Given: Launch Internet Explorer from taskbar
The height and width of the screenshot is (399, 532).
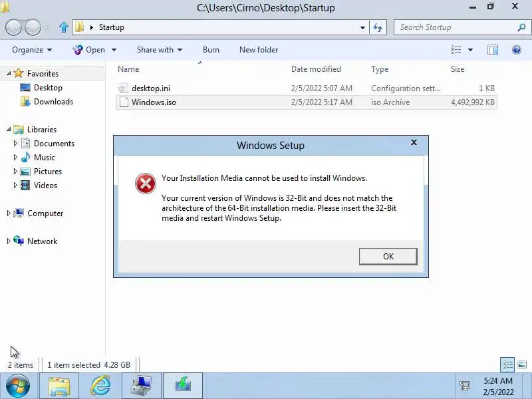Looking at the screenshot, I should pyautogui.click(x=100, y=386).
